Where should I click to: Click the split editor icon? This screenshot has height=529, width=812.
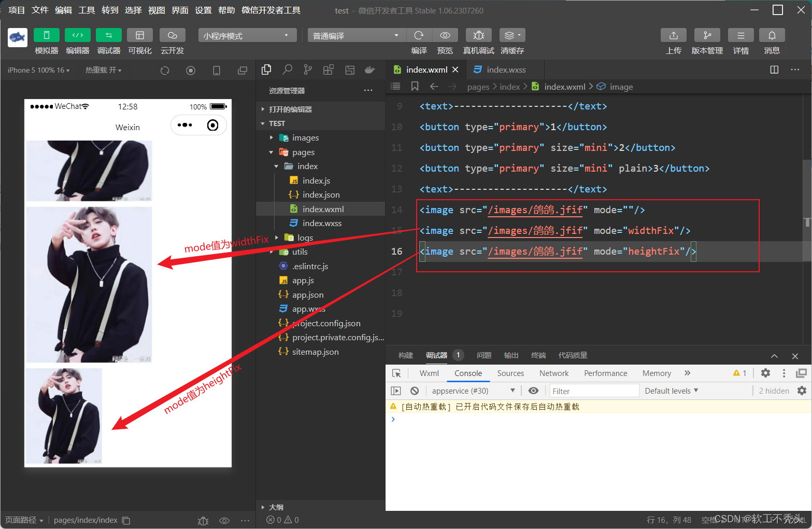tap(774, 69)
